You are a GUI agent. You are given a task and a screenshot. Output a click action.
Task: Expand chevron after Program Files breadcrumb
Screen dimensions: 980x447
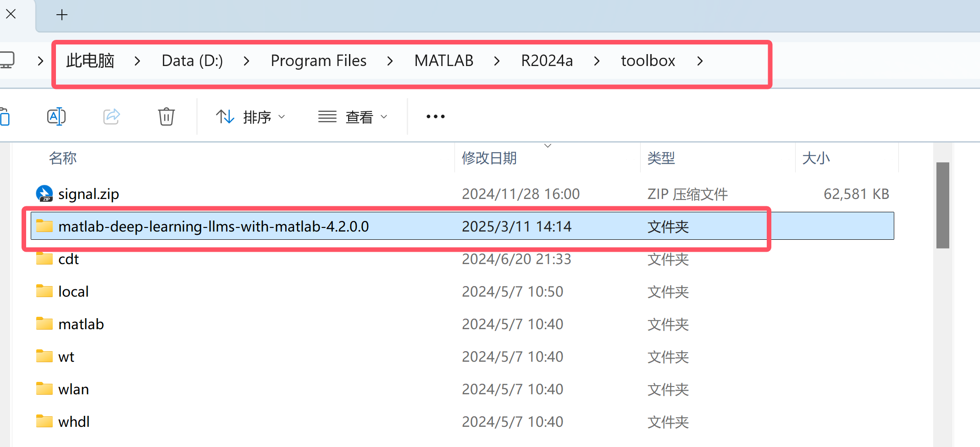tap(390, 61)
